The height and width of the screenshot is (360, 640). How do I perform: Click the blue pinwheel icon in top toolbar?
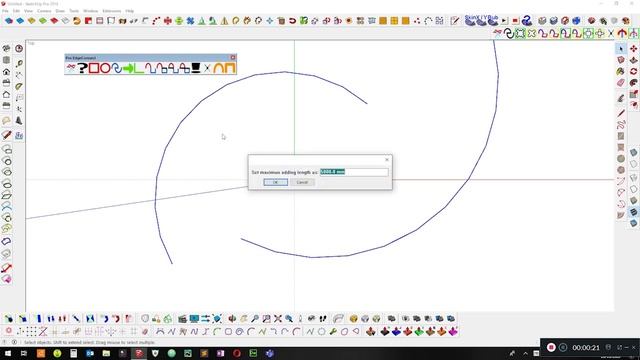[x=190, y=20]
